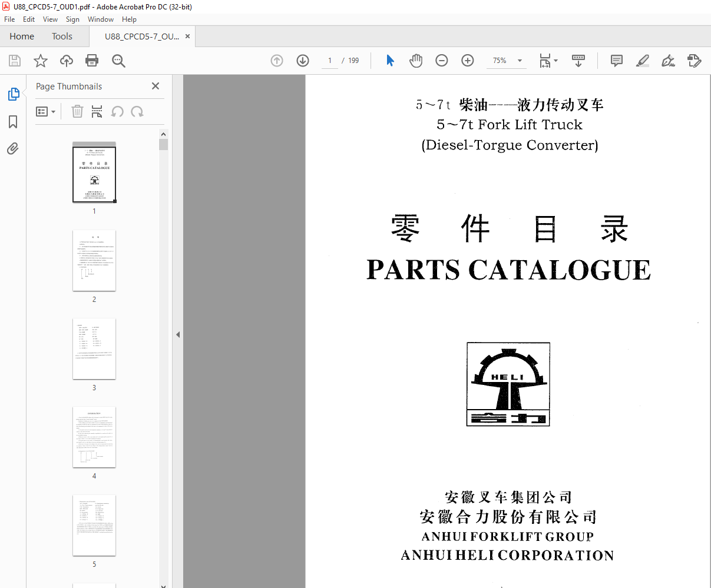Image resolution: width=711 pixels, height=588 pixels.
Task: Click the "5~7t Fork Lift Truck" text
Action: tap(510, 125)
